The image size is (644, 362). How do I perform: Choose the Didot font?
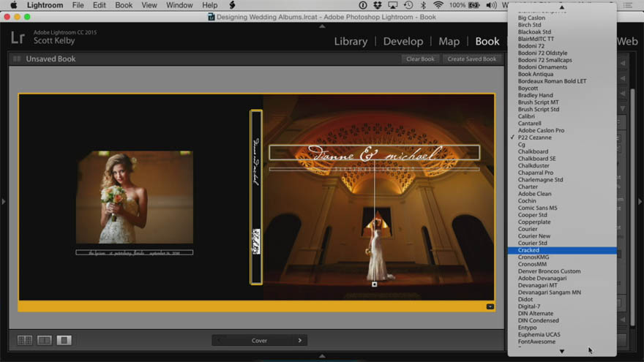click(x=562, y=300)
